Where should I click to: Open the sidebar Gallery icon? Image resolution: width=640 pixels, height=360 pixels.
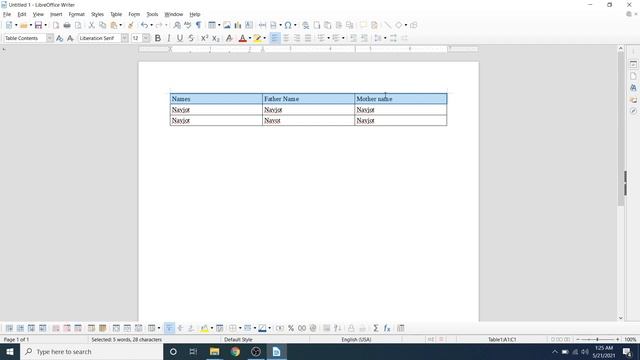point(633,100)
